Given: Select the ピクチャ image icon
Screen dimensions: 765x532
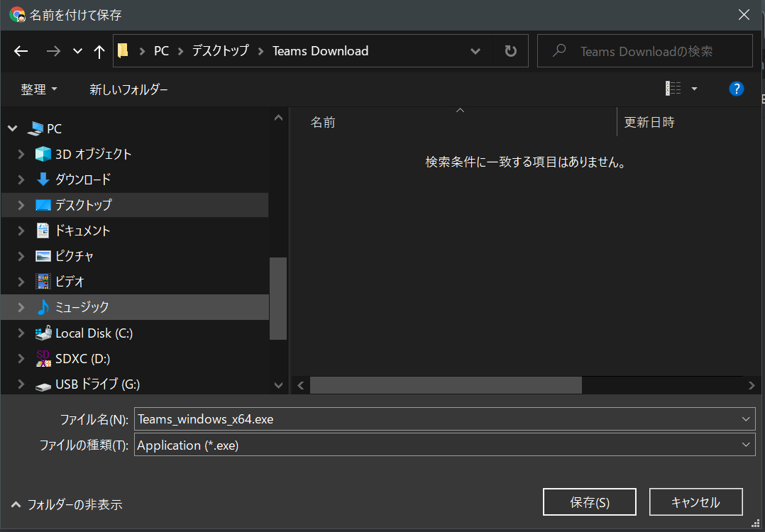Looking at the screenshot, I should (x=43, y=256).
